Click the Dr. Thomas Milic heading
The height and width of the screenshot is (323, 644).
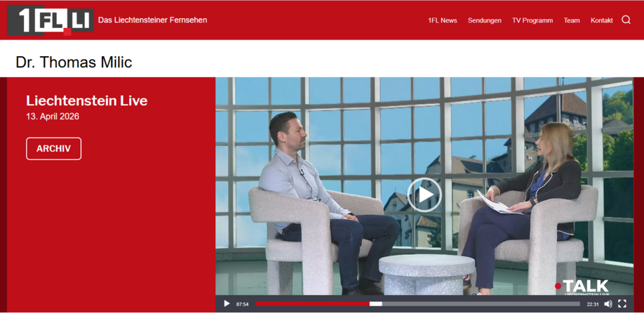click(74, 62)
